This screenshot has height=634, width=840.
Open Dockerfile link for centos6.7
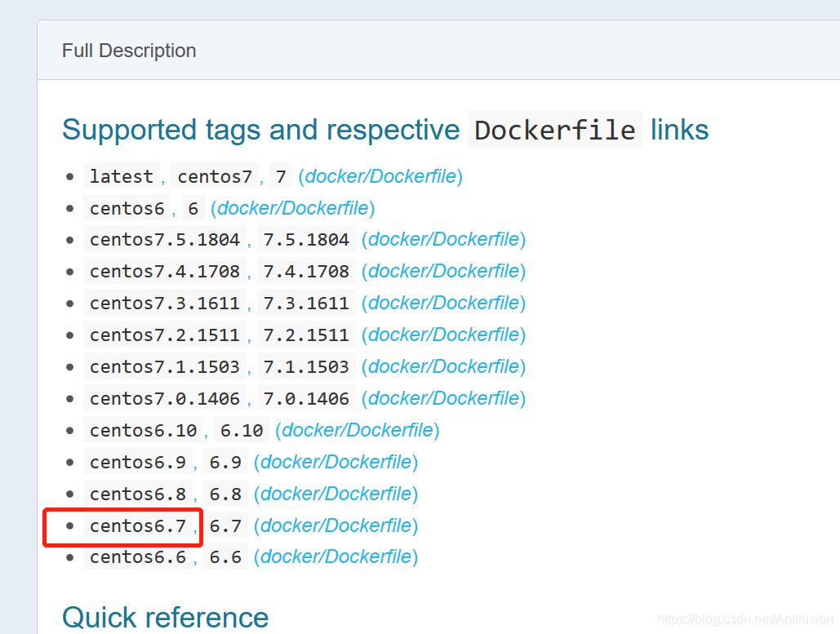tap(336, 525)
